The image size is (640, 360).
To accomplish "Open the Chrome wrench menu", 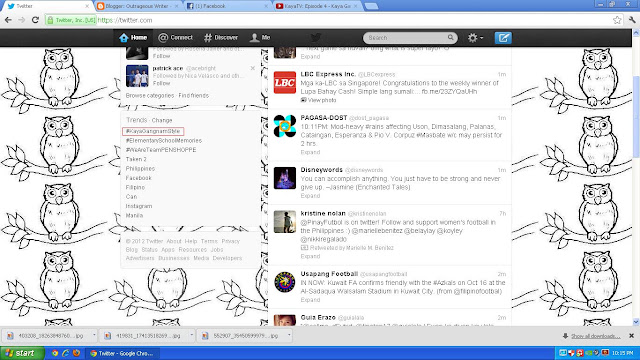I will tap(632, 20).
